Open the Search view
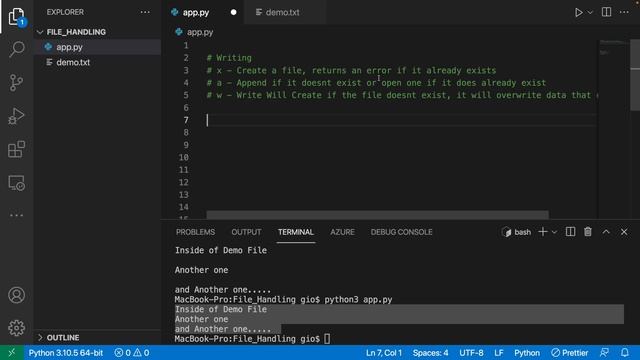 [16, 49]
